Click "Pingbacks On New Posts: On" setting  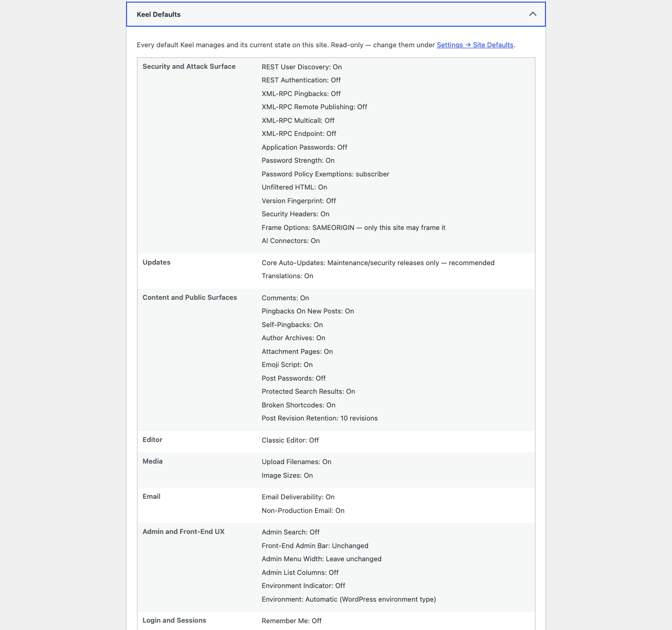pos(308,311)
